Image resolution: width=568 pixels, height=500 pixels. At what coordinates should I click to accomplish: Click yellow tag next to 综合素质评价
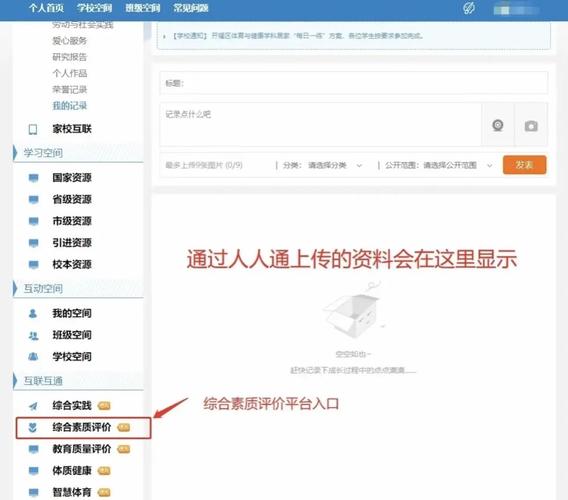pyautogui.click(x=124, y=428)
